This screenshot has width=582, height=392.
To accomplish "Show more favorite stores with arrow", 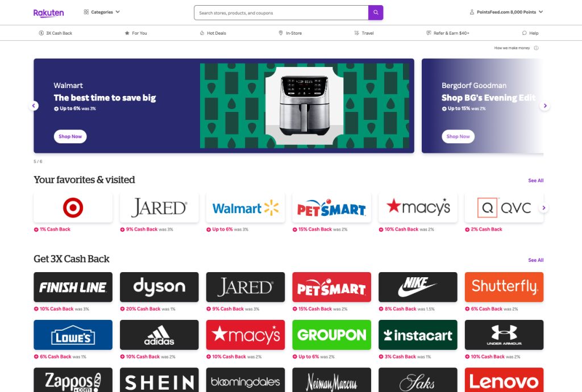I will coord(544,208).
